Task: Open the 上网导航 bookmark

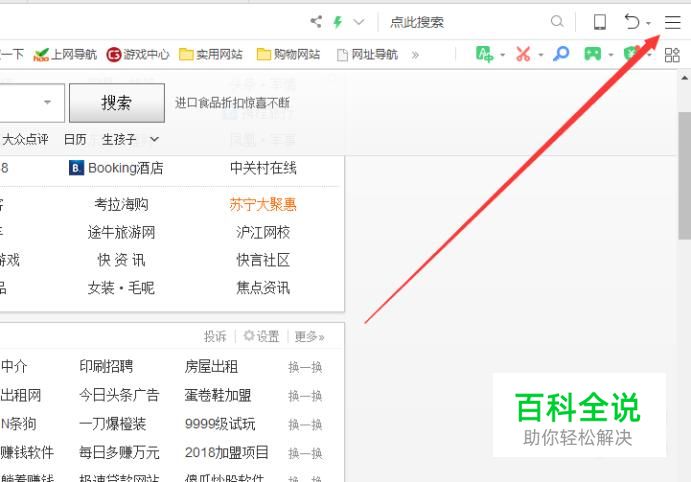Action: point(65,55)
